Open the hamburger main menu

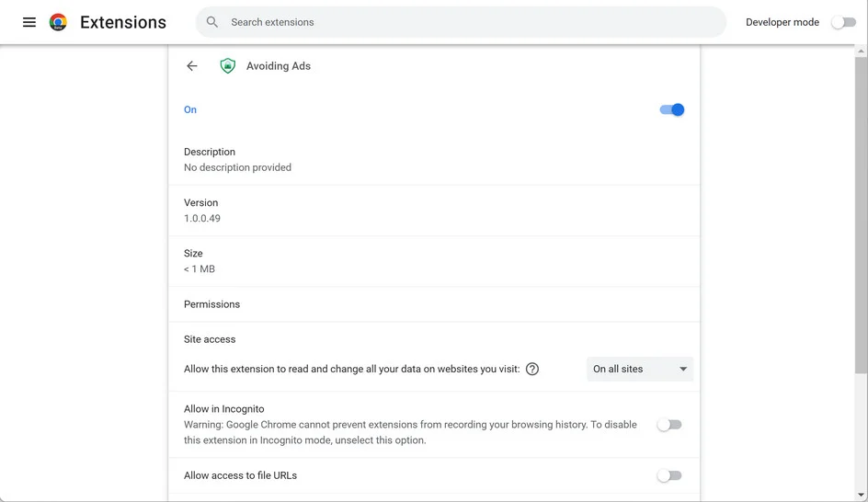(x=29, y=22)
